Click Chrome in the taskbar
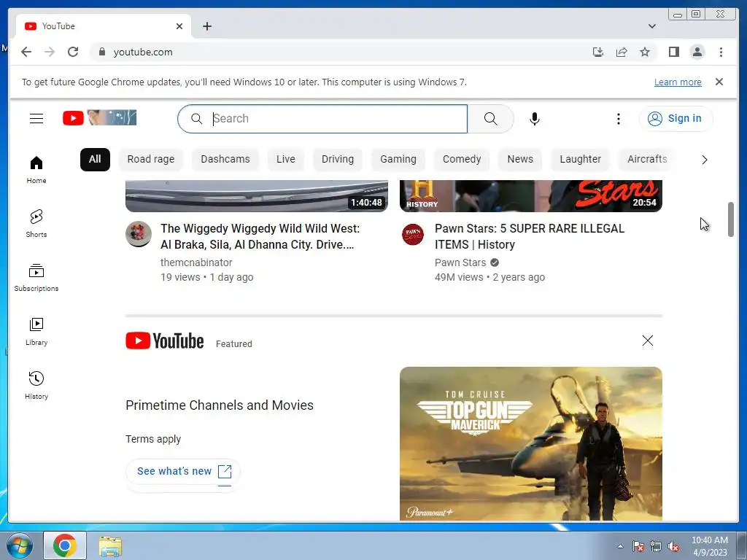Image resolution: width=747 pixels, height=560 pixels. pyautogui.click(x=65, y=545)
